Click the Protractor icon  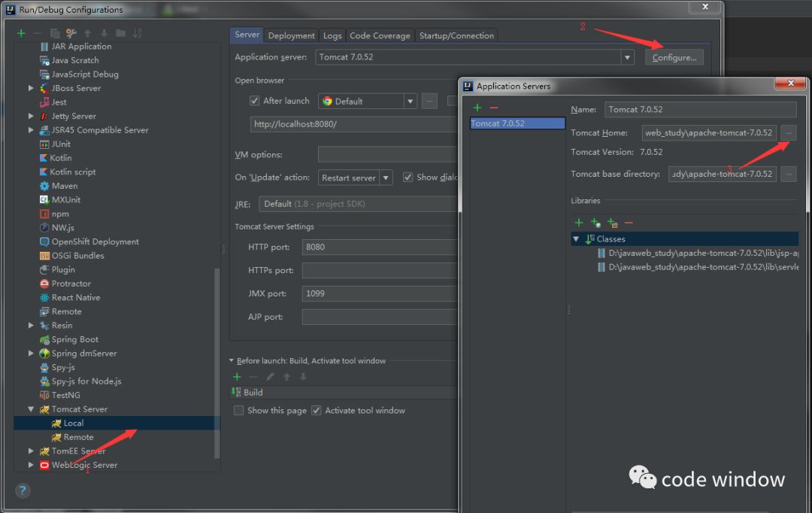[44, 284]
